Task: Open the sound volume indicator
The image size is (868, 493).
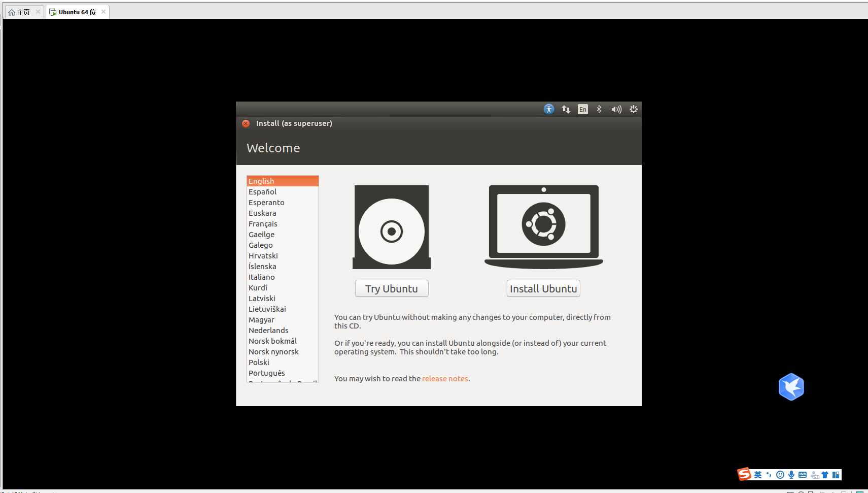Action: click(x=616, y=109)
